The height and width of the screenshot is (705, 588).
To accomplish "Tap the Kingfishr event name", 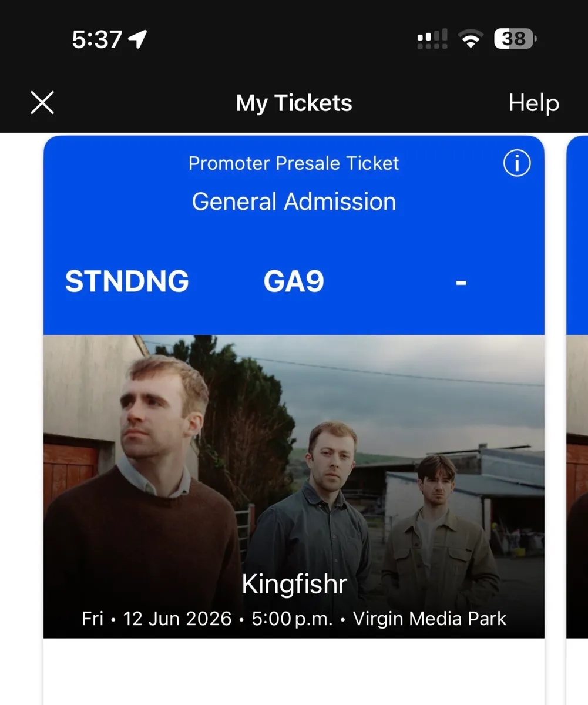I will tap(294, 585).
